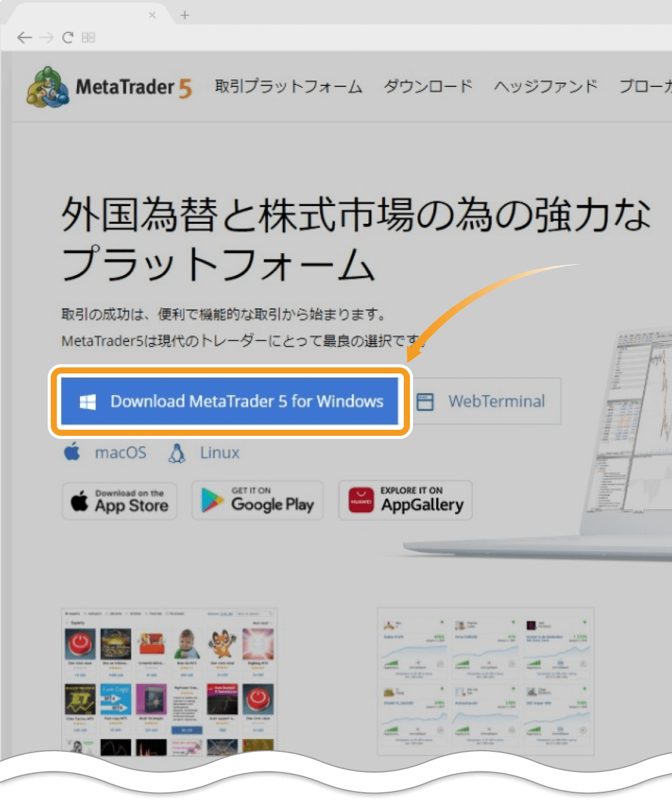Open the ダウンロード menu item
672x802 pixels.
tap(428, 87)
